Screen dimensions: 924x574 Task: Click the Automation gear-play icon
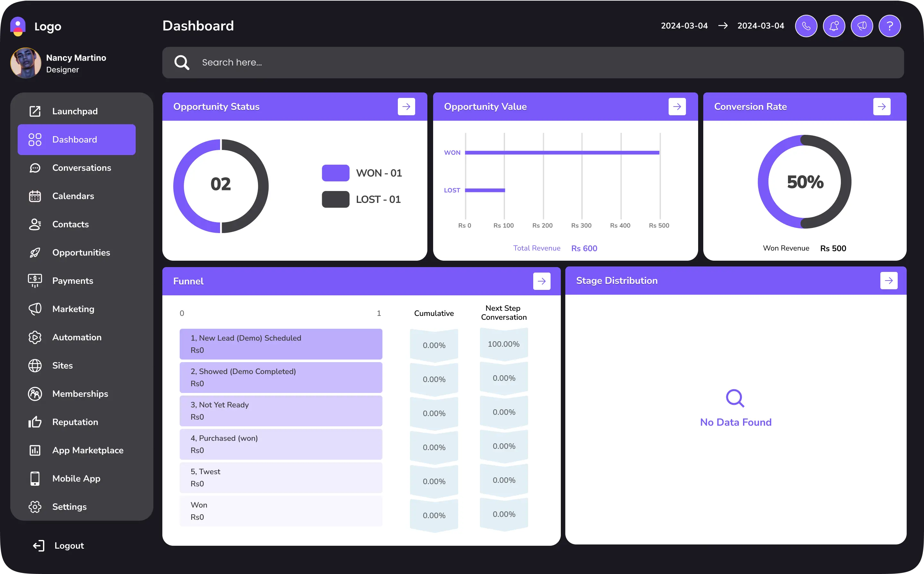coord(35,337)
